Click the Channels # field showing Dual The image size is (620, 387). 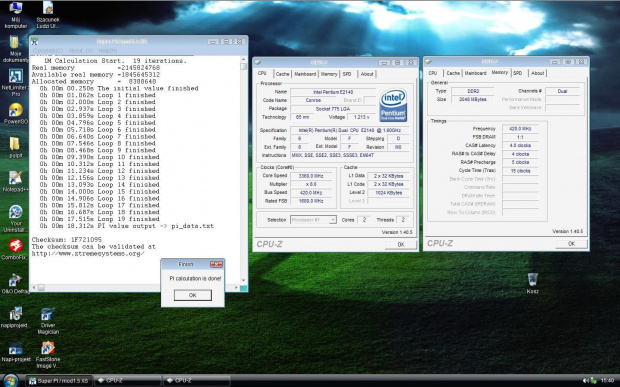[562, 91]
